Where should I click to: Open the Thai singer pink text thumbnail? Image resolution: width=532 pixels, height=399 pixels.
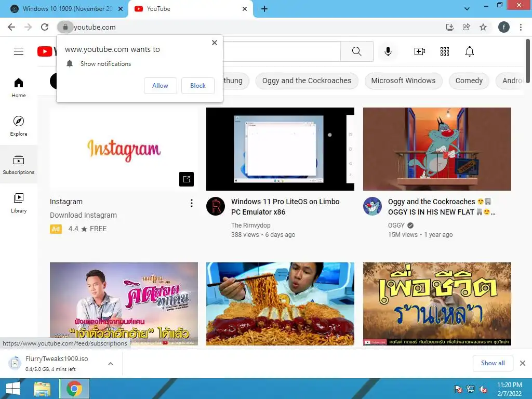[x=124, y=303]
